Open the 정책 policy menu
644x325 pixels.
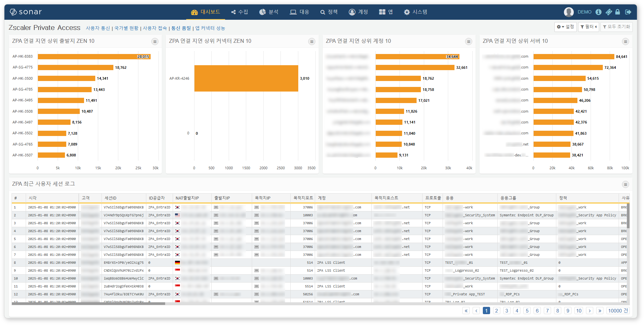(x=329, y=12)
